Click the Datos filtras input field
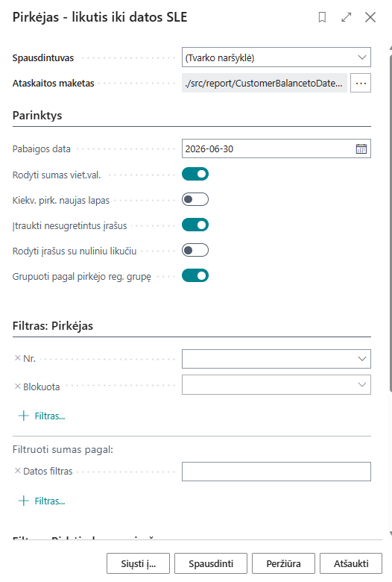 pyautogui.click(x=276, y=472)
